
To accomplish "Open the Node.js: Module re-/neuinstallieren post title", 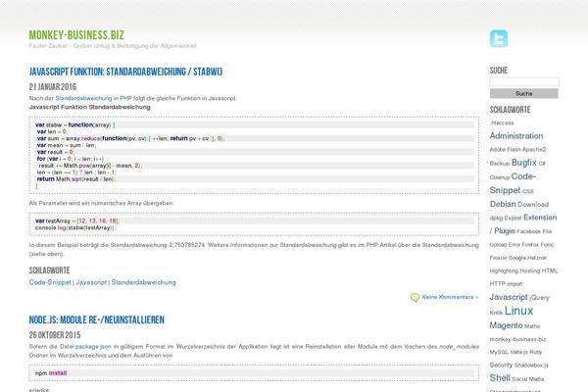I will pos(97,319).
